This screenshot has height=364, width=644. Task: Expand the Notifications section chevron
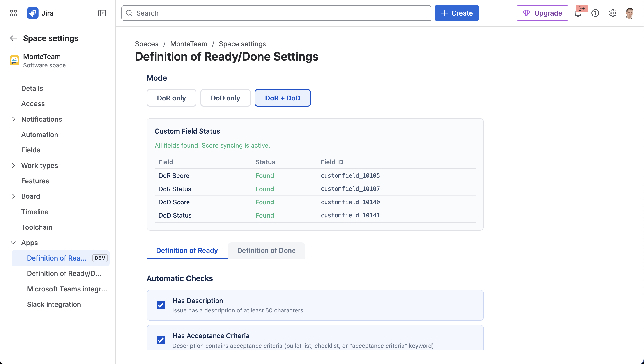pos(14,119)
